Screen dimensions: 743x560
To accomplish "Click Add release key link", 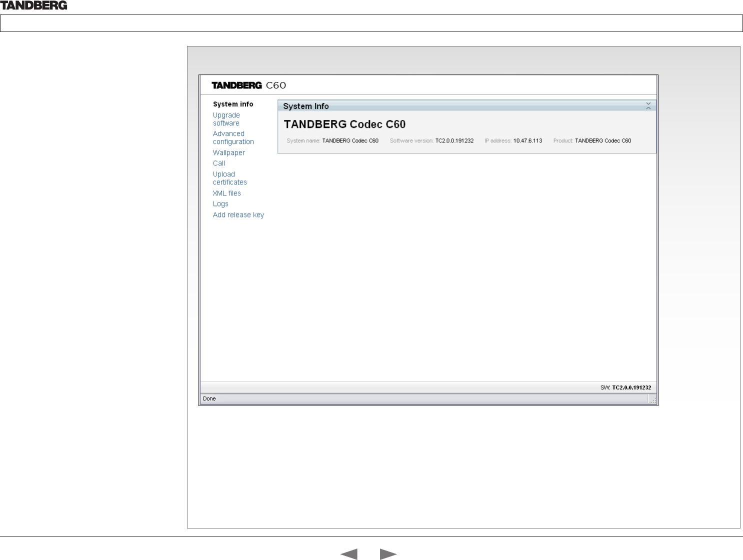I will click(238, 215).
